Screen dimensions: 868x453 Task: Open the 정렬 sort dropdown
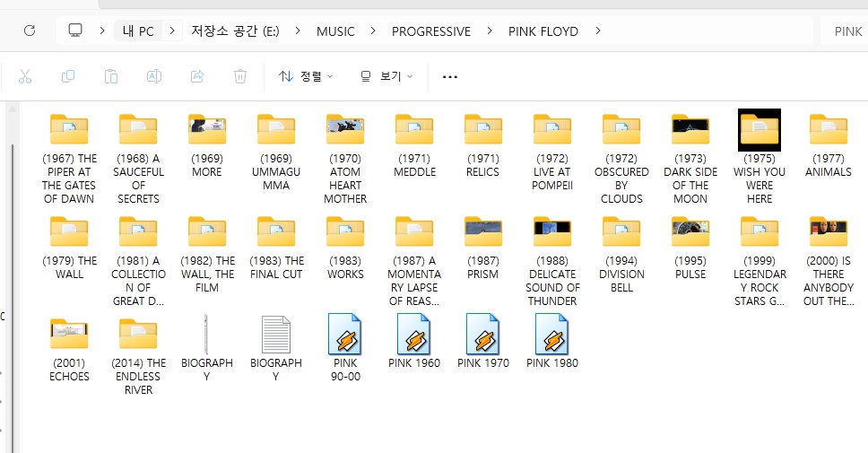306,76
